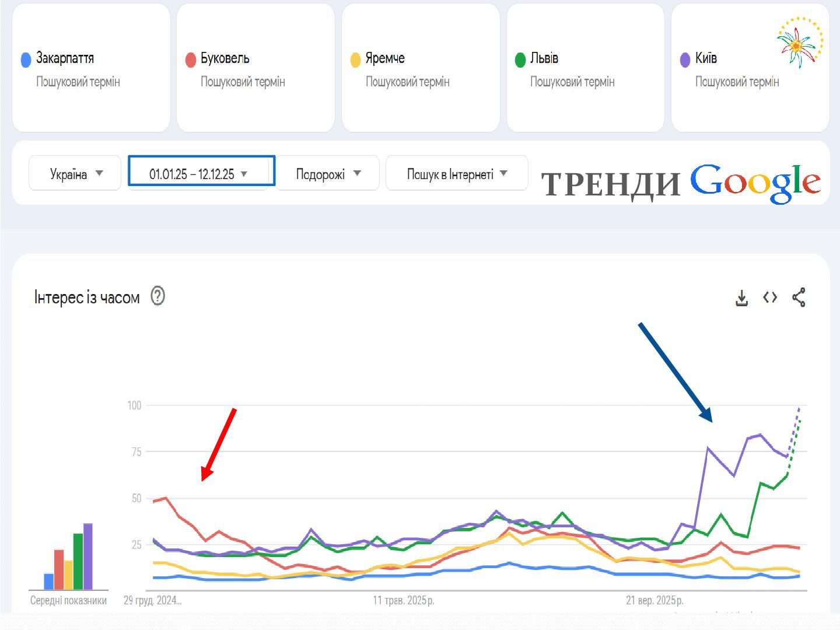Click the Київ purple color dot
840x630 pixels.
(x=685, y=60)
